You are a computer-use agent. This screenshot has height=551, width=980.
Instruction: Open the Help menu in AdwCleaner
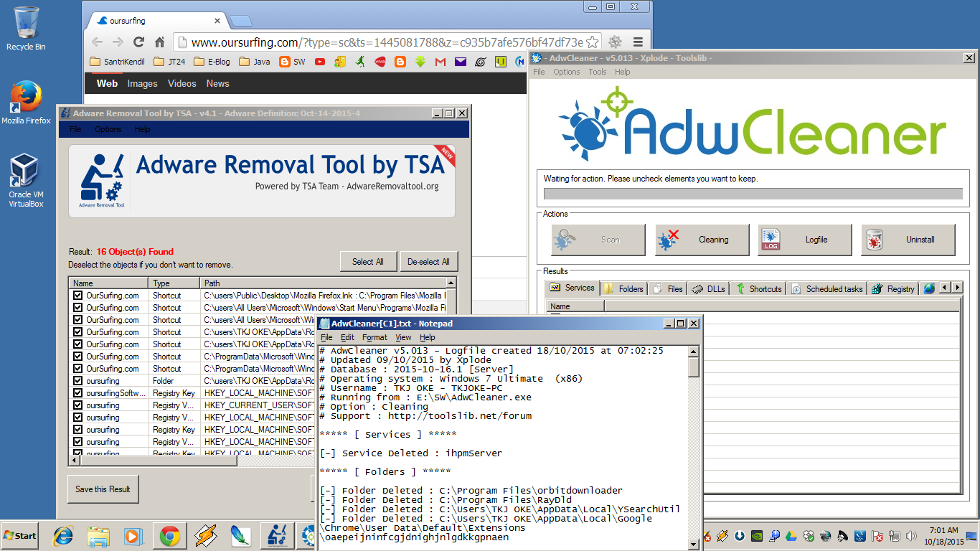623,72
